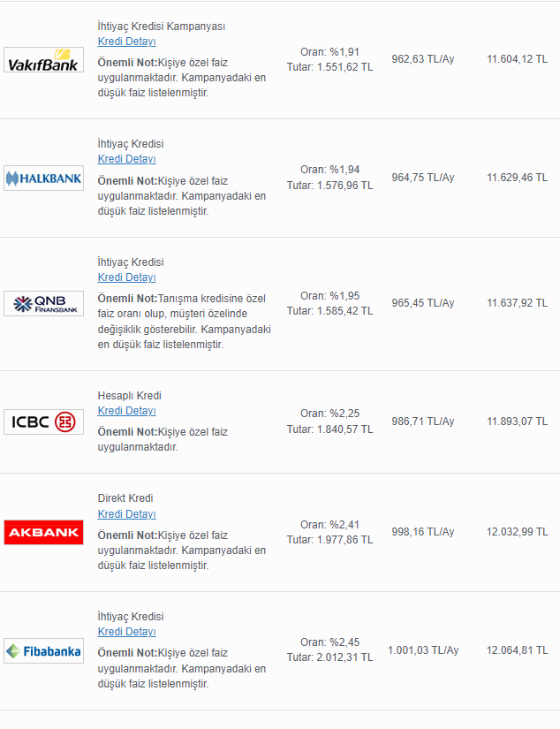The image size is (560, 729).
Task: Click ICBC's 986,71 TL/Ay installment
Action: pos(422,421)
